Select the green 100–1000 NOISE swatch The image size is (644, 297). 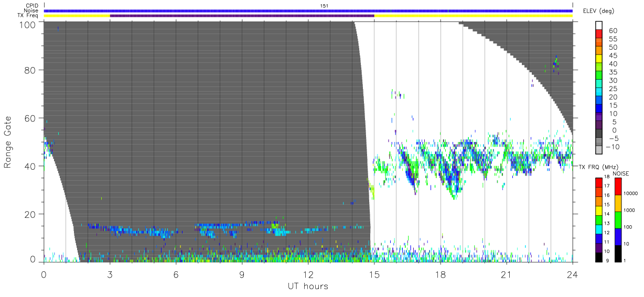618,220
